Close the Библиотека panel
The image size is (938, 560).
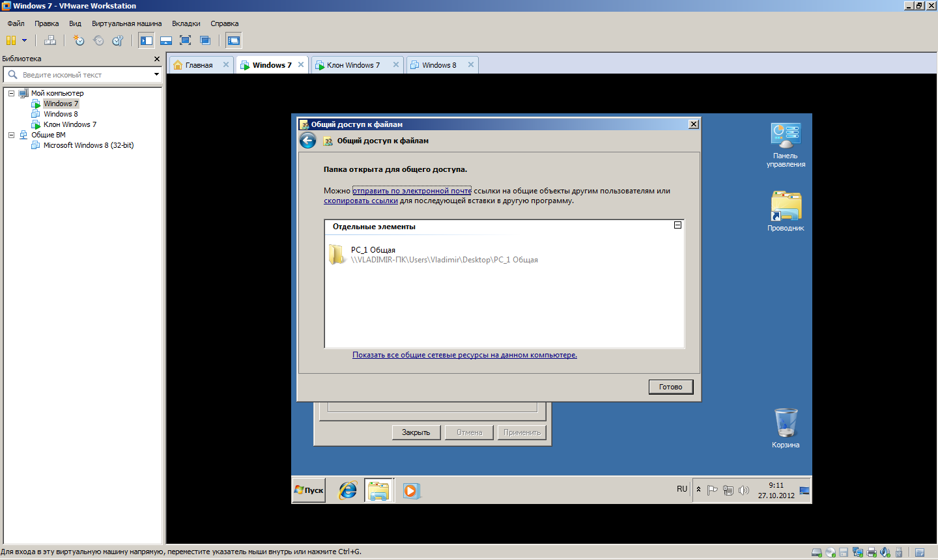157,59
